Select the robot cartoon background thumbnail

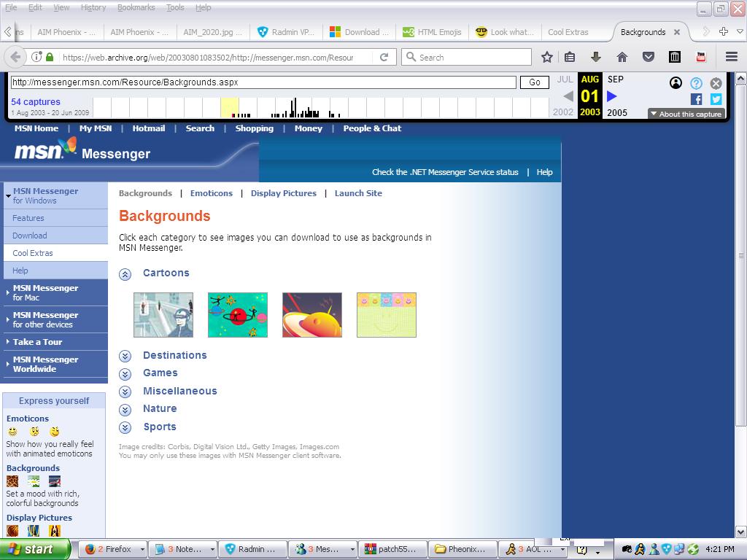point(163,315)
